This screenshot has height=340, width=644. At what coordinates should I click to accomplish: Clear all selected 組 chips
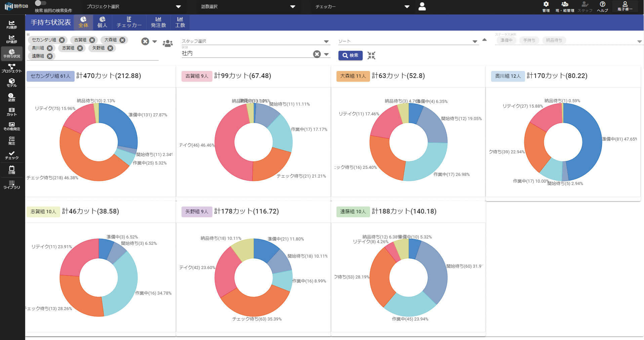[145, 41]
